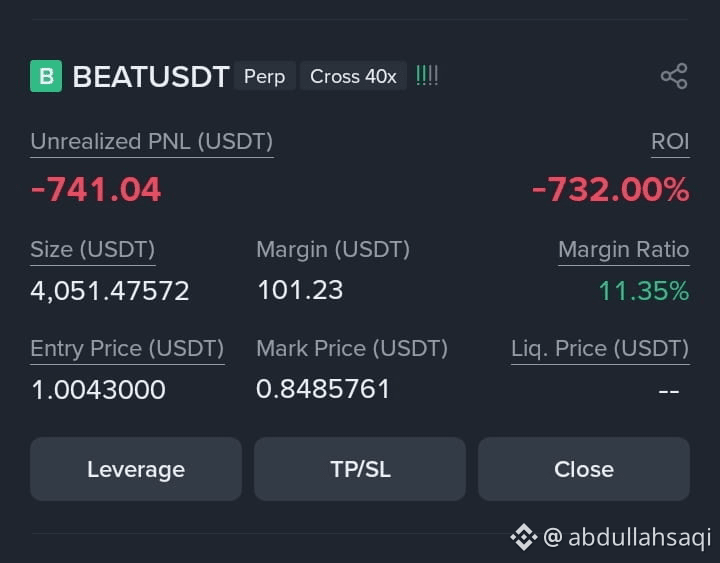Click the green BEATUSDT coin logo
This screenshot has width=720, height=563.
(x=46, y=76)
